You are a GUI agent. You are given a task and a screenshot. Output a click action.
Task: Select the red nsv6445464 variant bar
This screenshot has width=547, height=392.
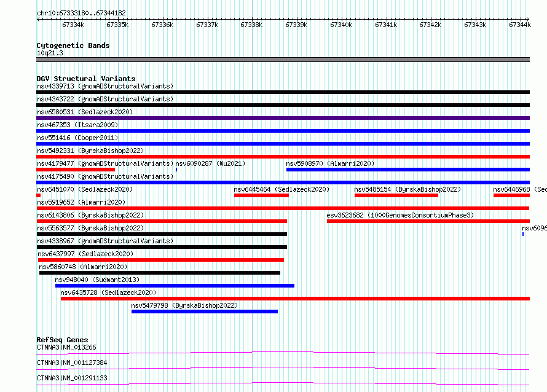pos(261,195)
